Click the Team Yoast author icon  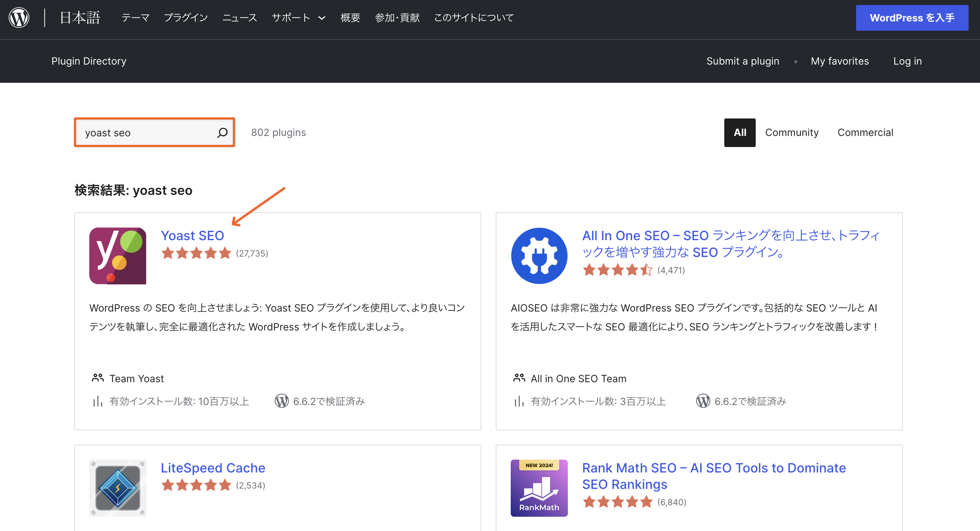(x=98, y=378)
